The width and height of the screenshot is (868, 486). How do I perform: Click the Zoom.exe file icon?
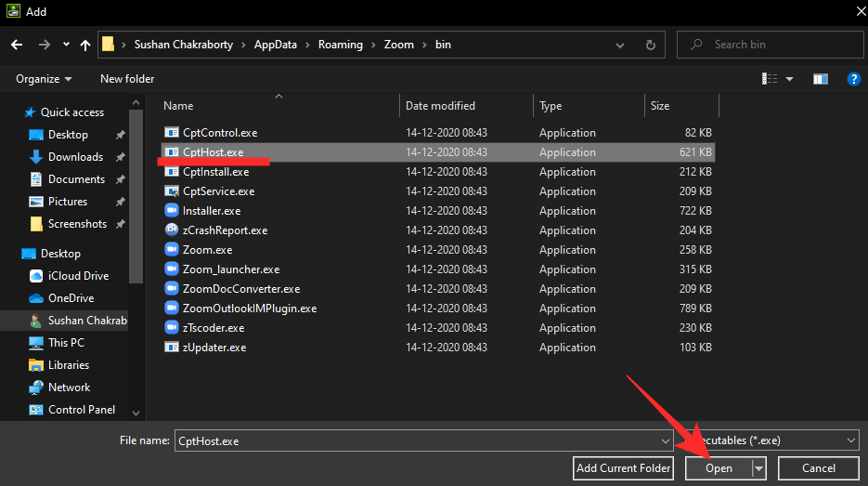pyautogui.click(x=171, y=250)
